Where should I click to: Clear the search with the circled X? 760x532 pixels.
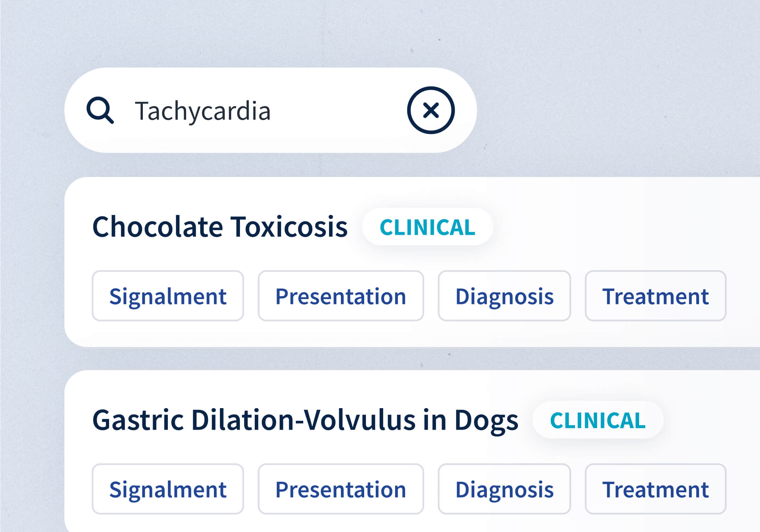pos(431,110)
